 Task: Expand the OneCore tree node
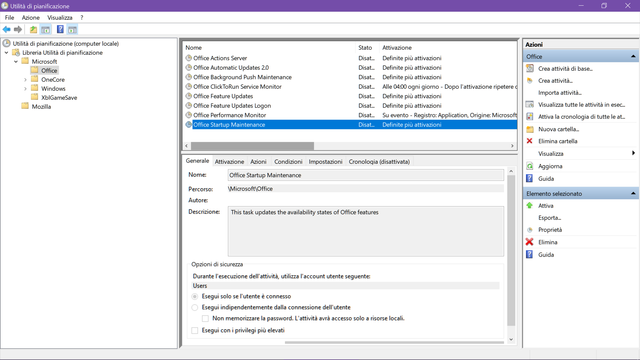[25, 80]
